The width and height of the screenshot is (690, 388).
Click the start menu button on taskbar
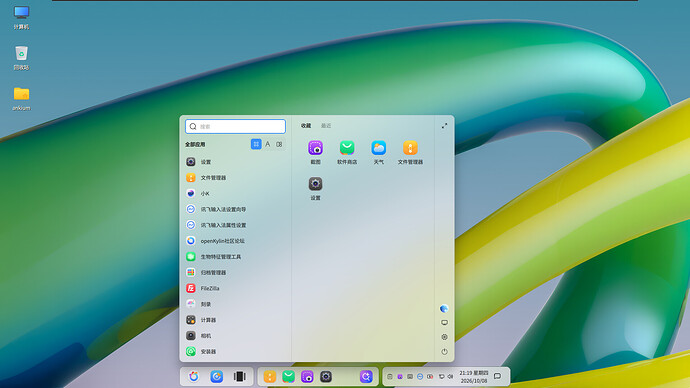point(194,377)
